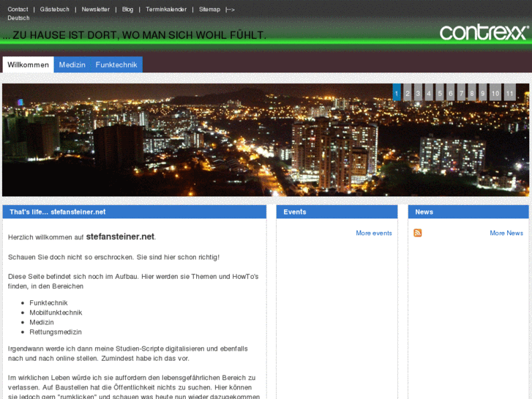Show slideshow image 8

click(x=472, y=92)
